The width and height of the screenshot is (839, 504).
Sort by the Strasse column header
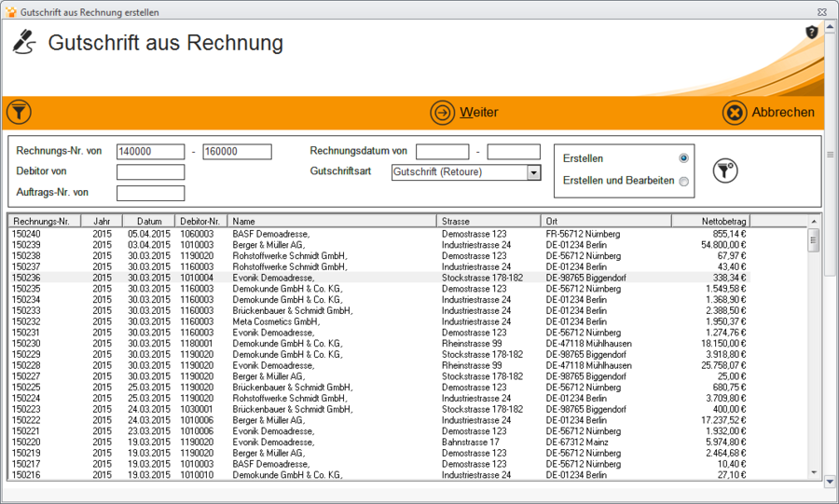[x=489, y=221]
